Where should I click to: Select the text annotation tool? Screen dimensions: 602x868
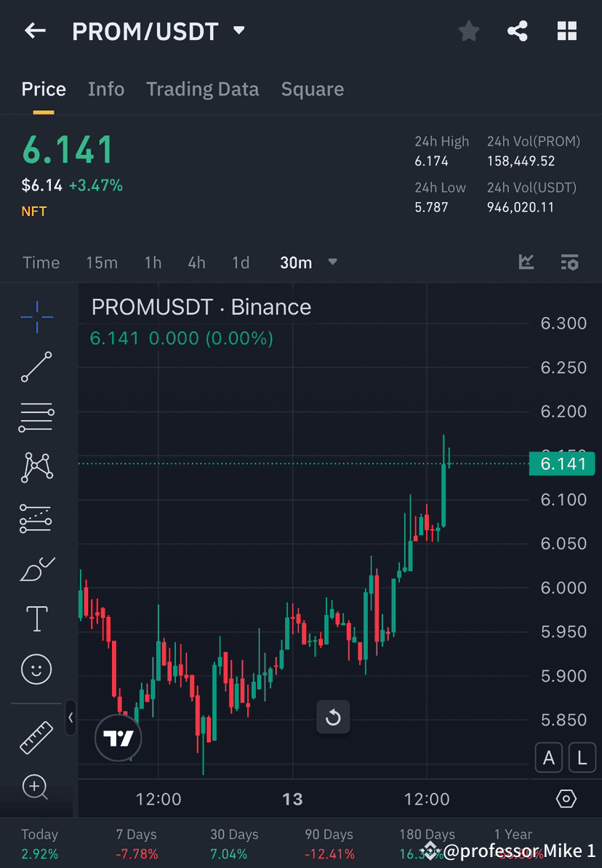click(36, 619)
